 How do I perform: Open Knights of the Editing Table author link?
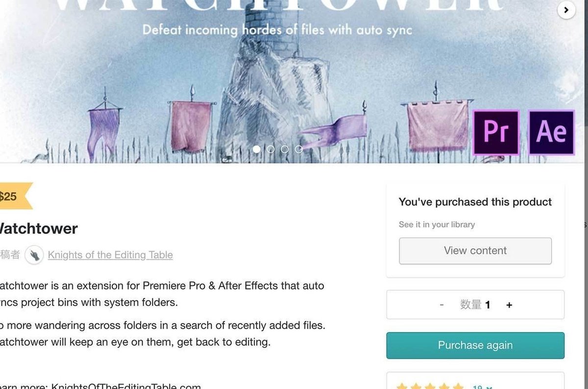tap(110, 255)
